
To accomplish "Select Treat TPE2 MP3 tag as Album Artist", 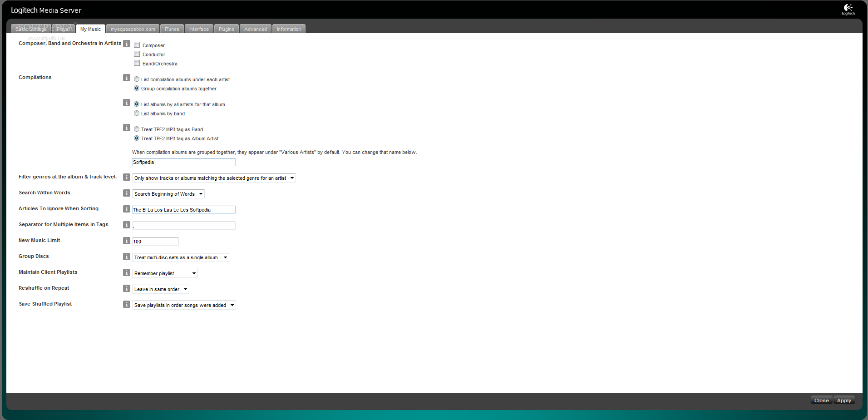I will [x=137, y=138].
